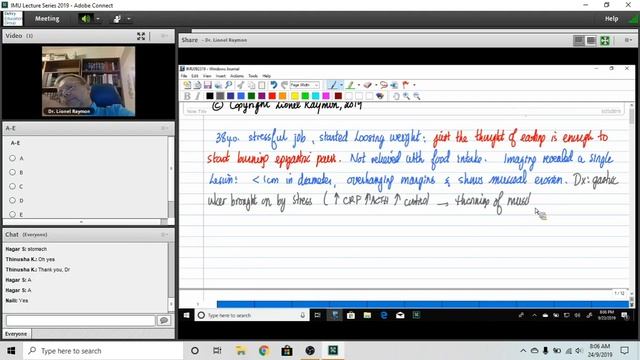The height and width of the screenshot is (360, 640).
Task: Select the first Share pod view layout button
Action: coord(579,40)
